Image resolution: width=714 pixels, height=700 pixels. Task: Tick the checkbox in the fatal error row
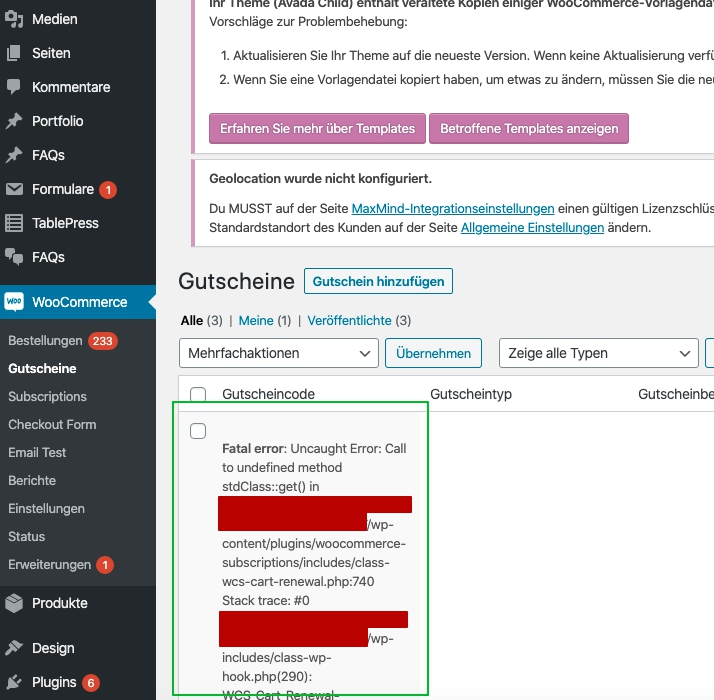click(198, 431)
